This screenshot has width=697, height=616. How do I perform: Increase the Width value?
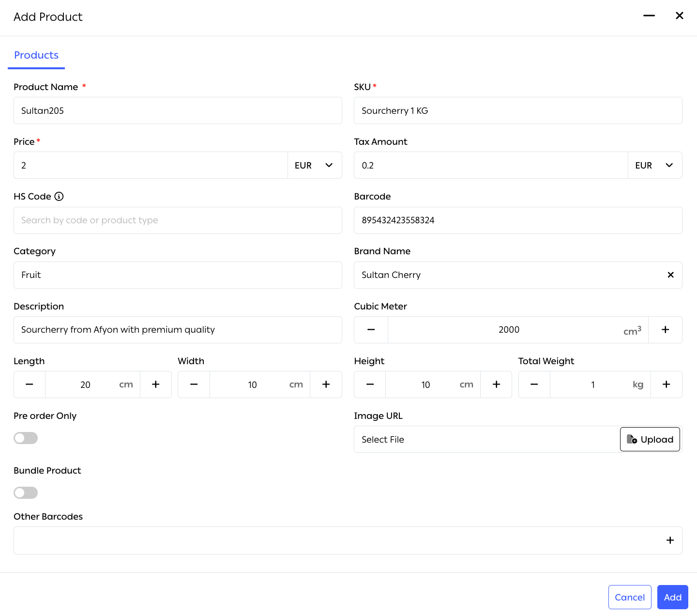[326, 385]
